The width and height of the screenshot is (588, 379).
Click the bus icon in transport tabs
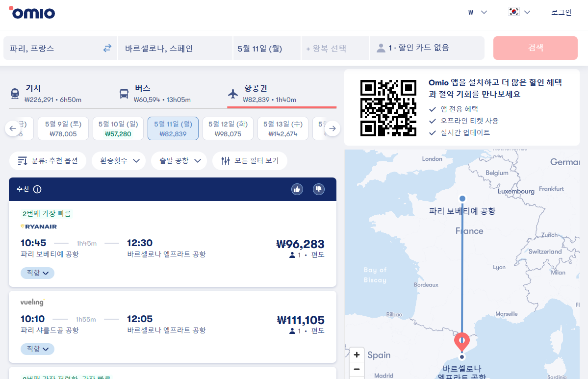(x=124, y=93)
